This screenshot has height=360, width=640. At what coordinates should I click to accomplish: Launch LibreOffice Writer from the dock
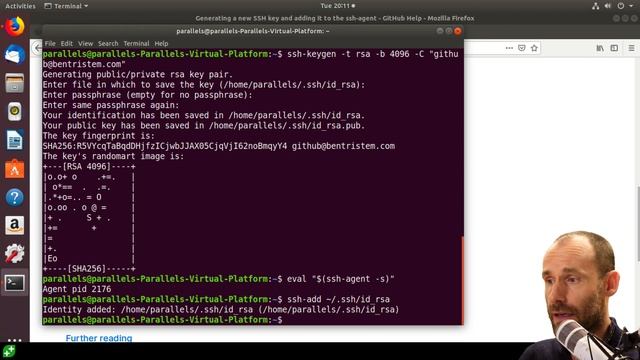pos(15,140)
